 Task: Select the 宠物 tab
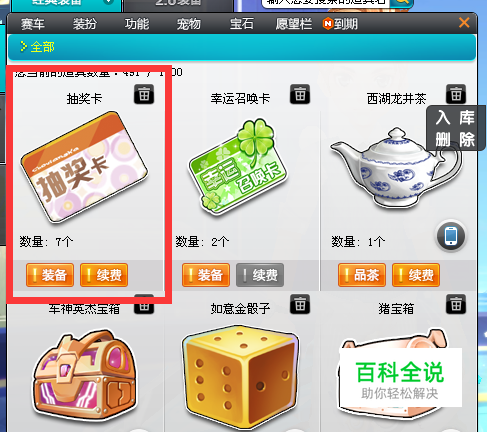189,24
